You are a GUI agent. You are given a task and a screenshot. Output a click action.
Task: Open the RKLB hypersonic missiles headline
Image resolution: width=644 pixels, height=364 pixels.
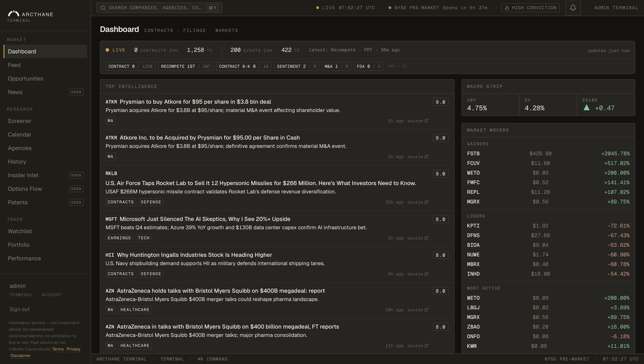click(x=260, y=183)
